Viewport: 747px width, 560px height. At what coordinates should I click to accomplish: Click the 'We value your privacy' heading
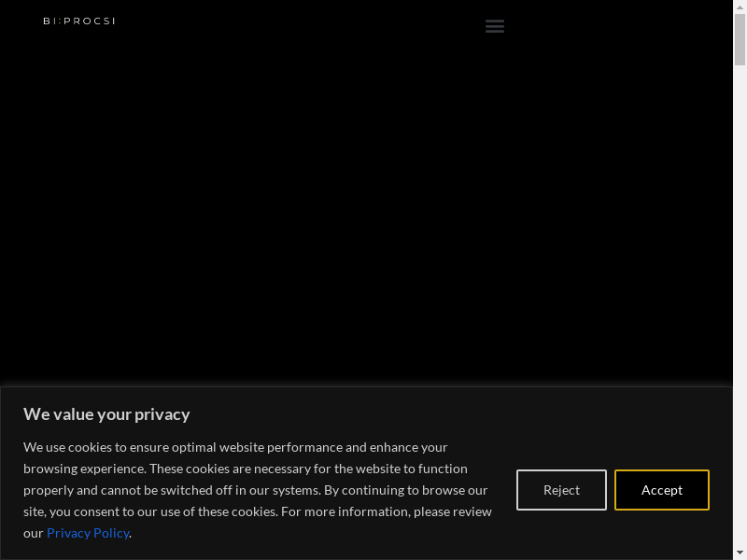coord(106,414)
